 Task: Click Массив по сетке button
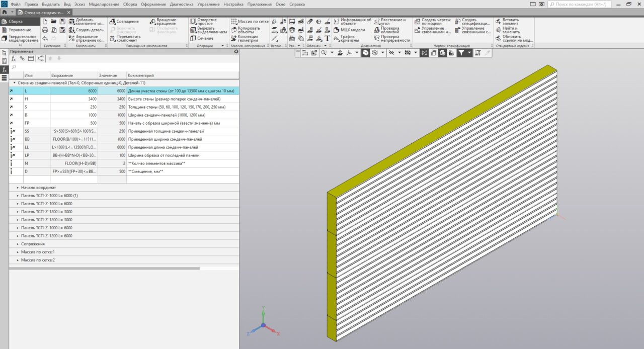point(250,22)
